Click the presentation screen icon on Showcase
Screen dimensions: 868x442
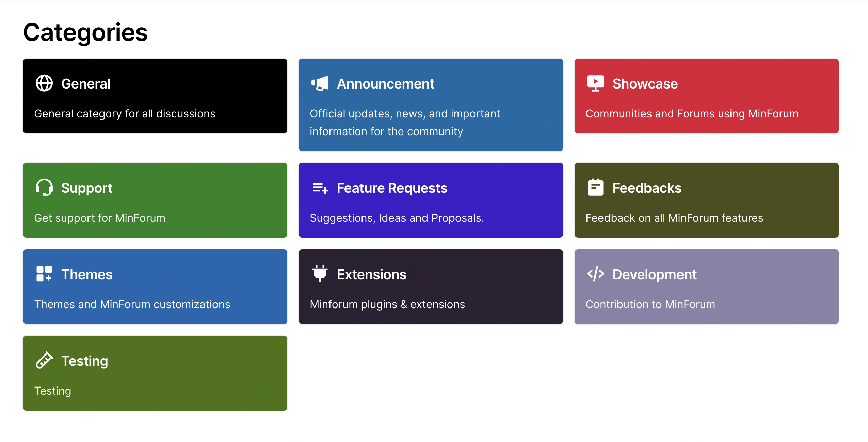point(596,83)
